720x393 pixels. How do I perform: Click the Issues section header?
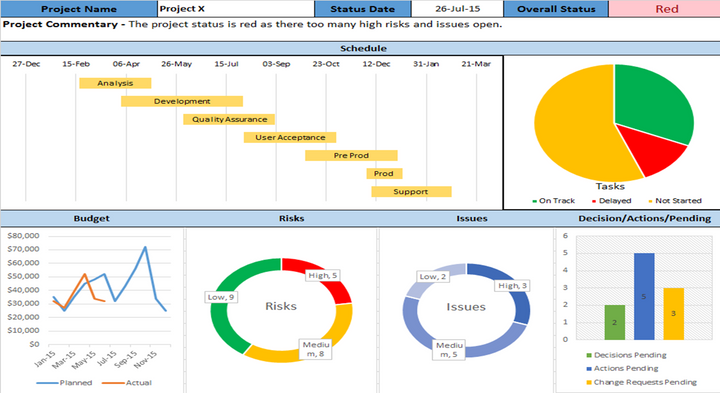pos(472,219)
